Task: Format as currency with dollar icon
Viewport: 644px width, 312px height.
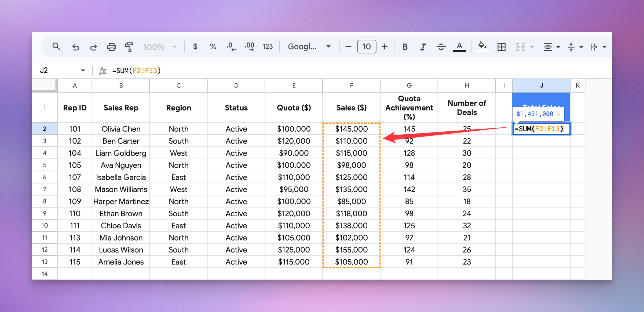Action: [195, 47]
